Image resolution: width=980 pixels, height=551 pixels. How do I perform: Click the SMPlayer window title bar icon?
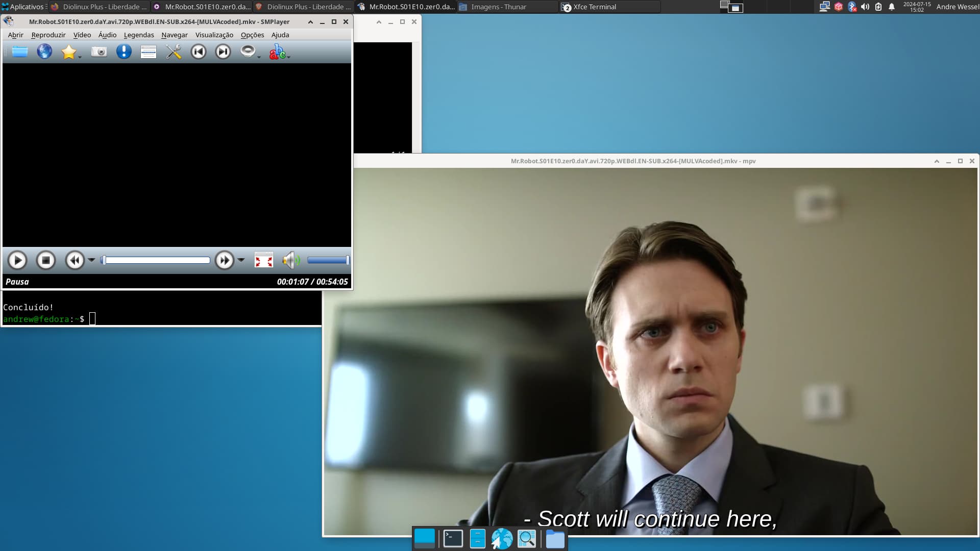tap(9, 21)
